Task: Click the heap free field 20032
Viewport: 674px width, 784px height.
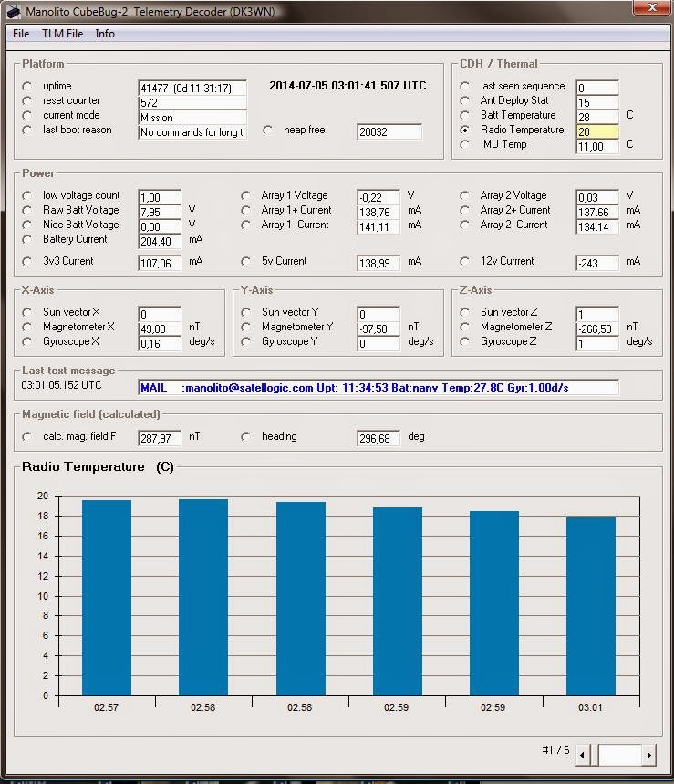Action: [389, 132]
